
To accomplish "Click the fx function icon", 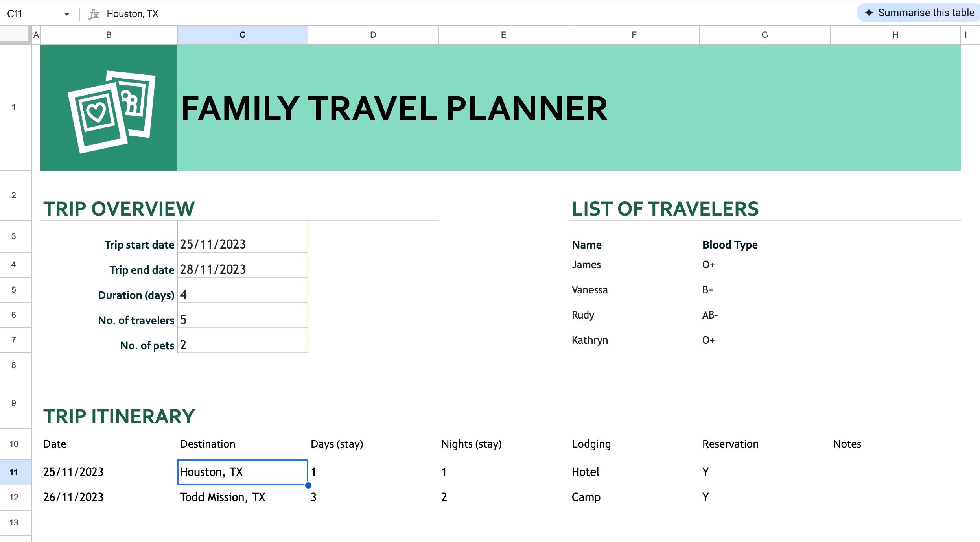I will 94,14.
